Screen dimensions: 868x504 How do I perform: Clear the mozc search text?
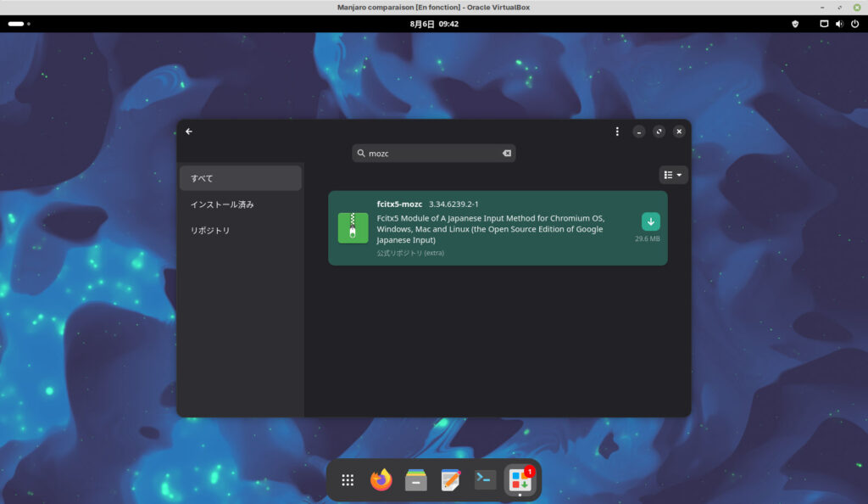[x=507, y=154]
